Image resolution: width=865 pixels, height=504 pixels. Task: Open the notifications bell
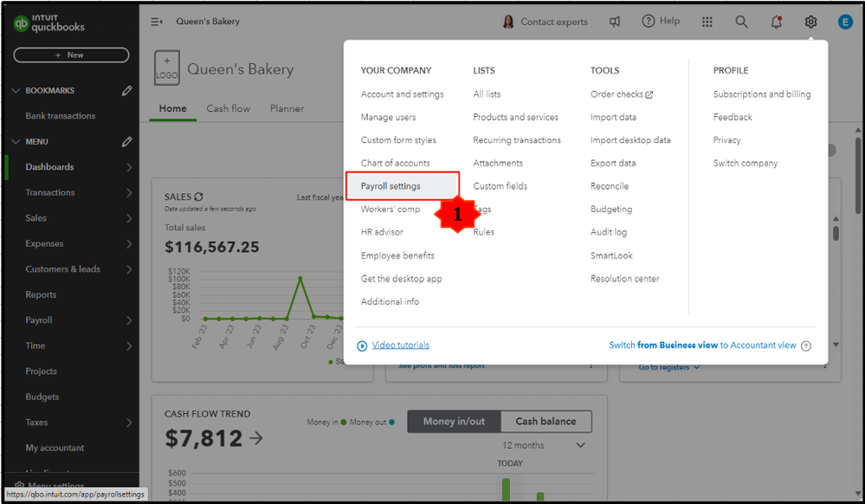pyautogui.click(x=776, y=22)
